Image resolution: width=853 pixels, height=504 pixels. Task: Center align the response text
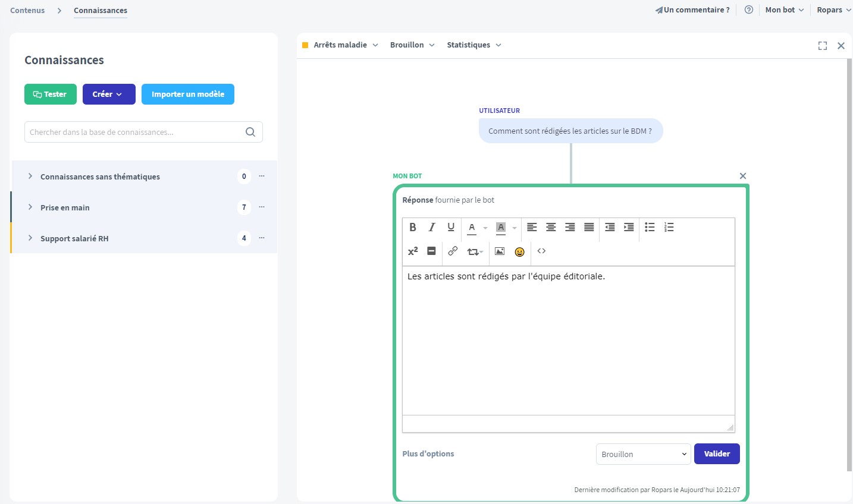551,227
